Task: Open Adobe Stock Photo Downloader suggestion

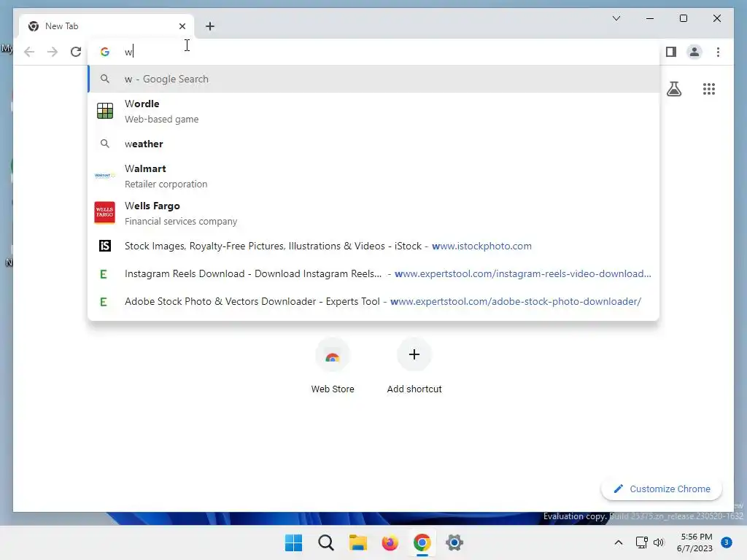Action: (x=374, y=301)
